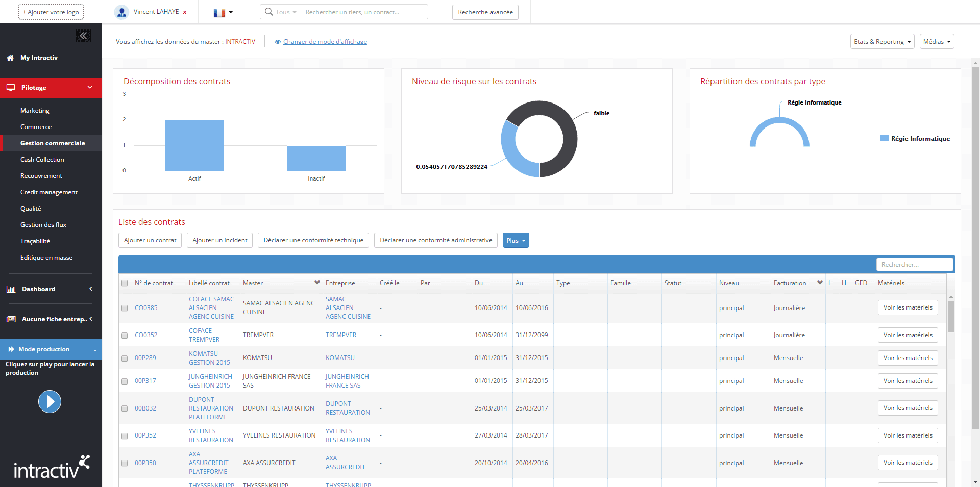The width and height of the screenshot is (980, 487).
Task: Remove the Vincent LAHAYE user with the red x
Action: (185, 12)
